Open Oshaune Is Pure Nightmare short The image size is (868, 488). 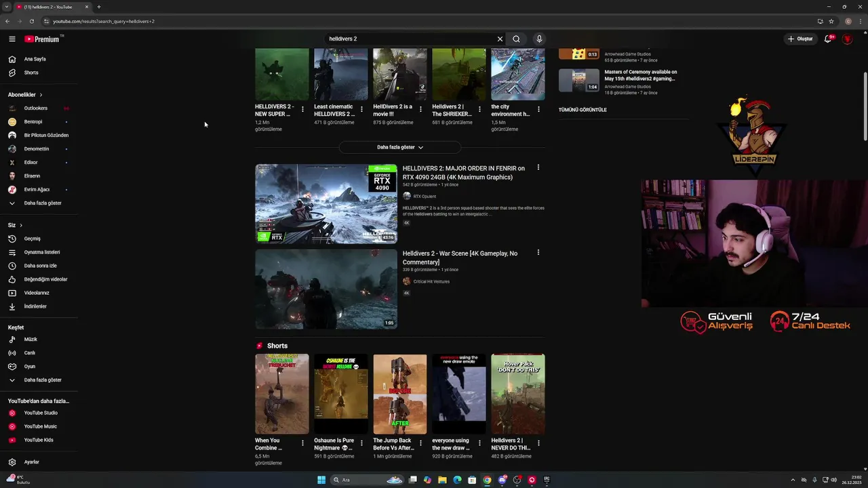point(341,394)
